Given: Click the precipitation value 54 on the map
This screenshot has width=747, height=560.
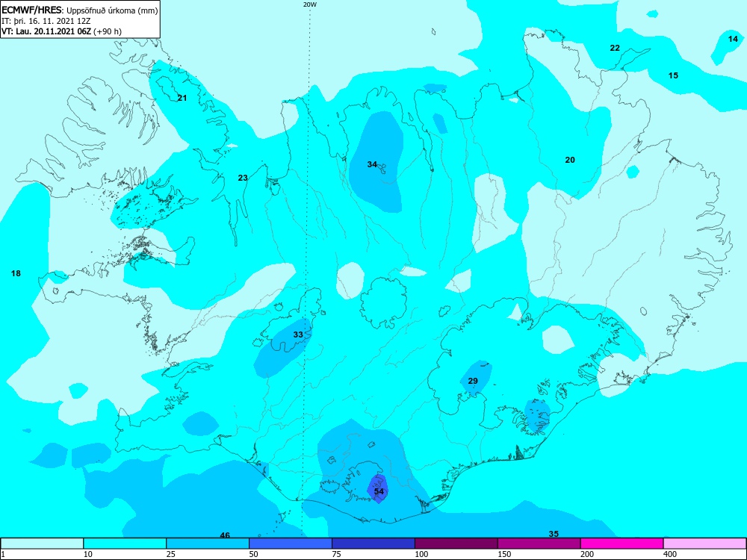Looking at the screenshot, I should (x=379, y=491).
